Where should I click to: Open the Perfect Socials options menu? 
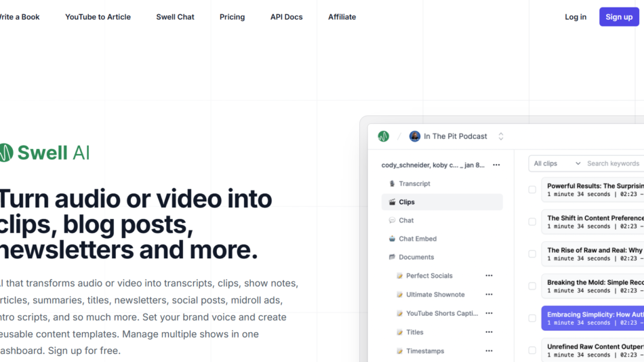tap(489, 276)
